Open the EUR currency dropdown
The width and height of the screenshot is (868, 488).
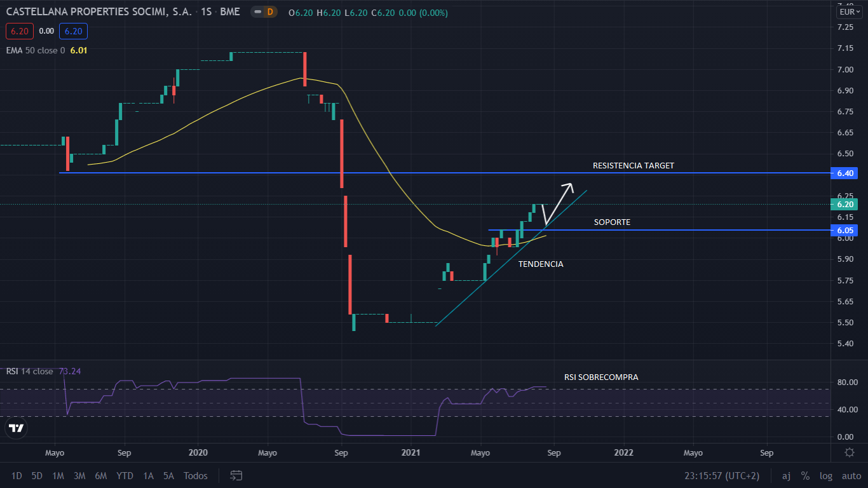coord(849,11)
